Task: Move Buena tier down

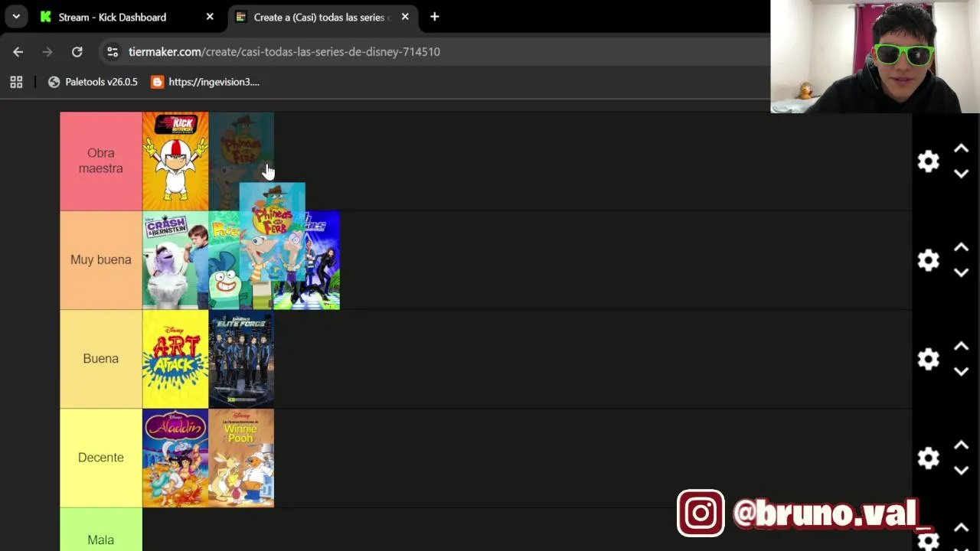Action: [962, 371]
